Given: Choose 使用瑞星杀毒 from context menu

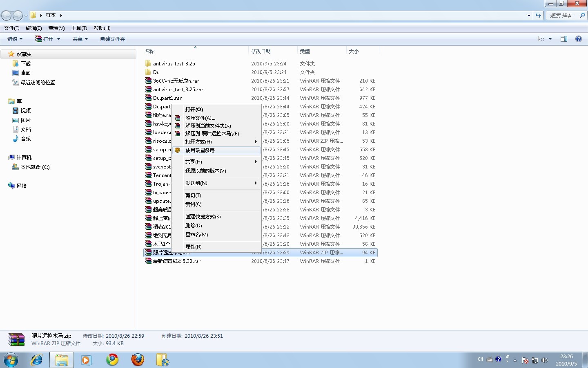Looking at the screenshot, I should [x=216, y=150].
